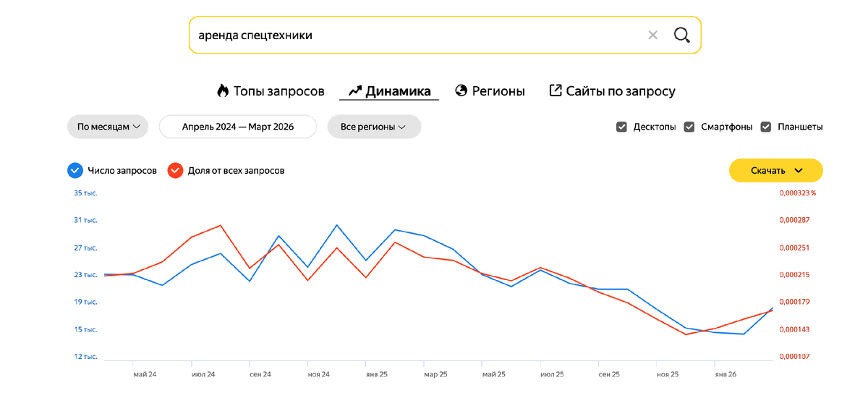
Task: Toggle the Смартфоны checkbox
Action: coord(689,127)
